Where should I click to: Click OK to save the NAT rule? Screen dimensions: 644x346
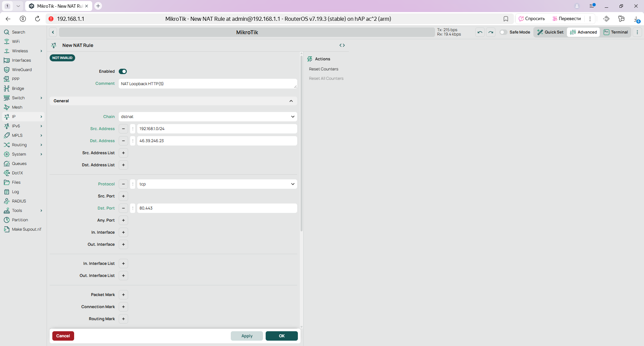(x=282, y=336)
